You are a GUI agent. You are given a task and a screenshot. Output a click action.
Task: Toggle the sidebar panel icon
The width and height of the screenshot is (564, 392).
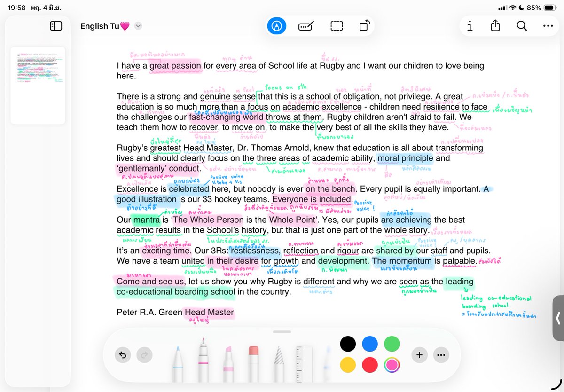[x=55, y=26]
